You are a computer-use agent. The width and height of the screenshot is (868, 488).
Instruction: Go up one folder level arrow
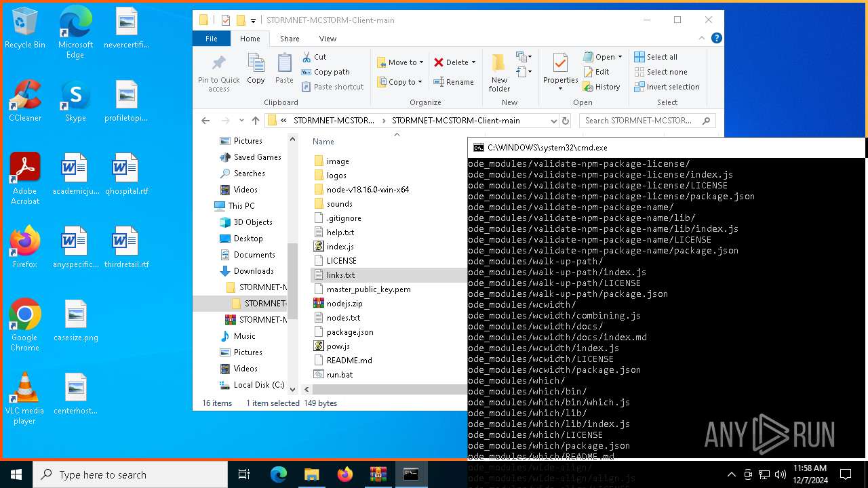coord(255,121)
